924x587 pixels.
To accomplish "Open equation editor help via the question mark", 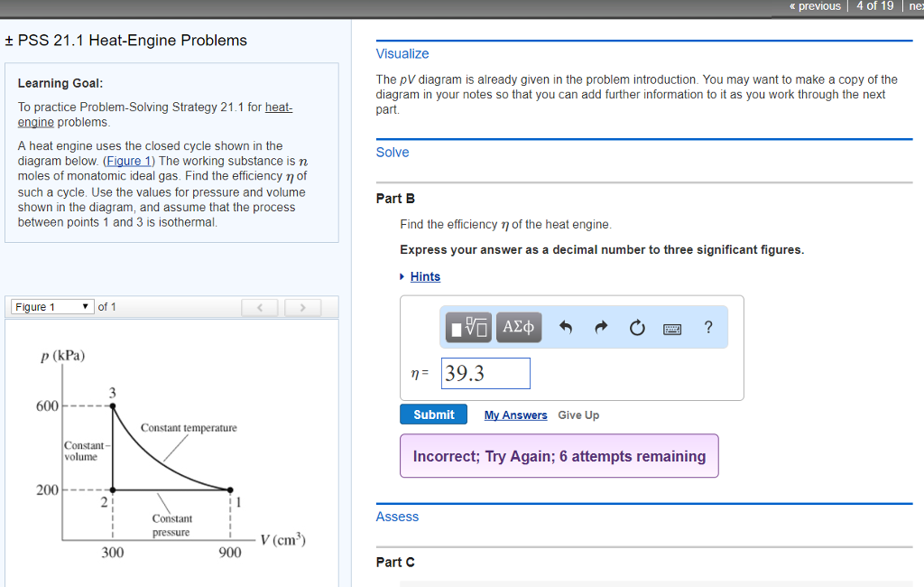I will click(x=708, y=327).
